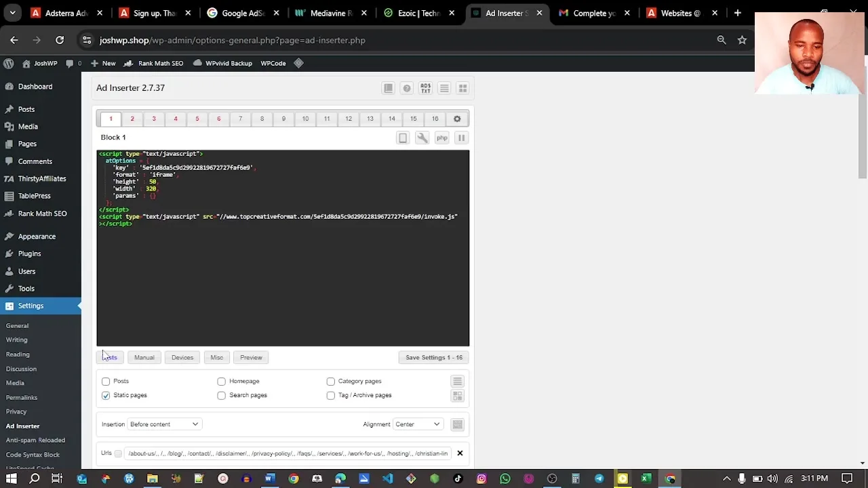Viewport: 868px width, 488px height.
Task: Open Visual Studio Code from taskbar
Action: [x=387, y=479]
